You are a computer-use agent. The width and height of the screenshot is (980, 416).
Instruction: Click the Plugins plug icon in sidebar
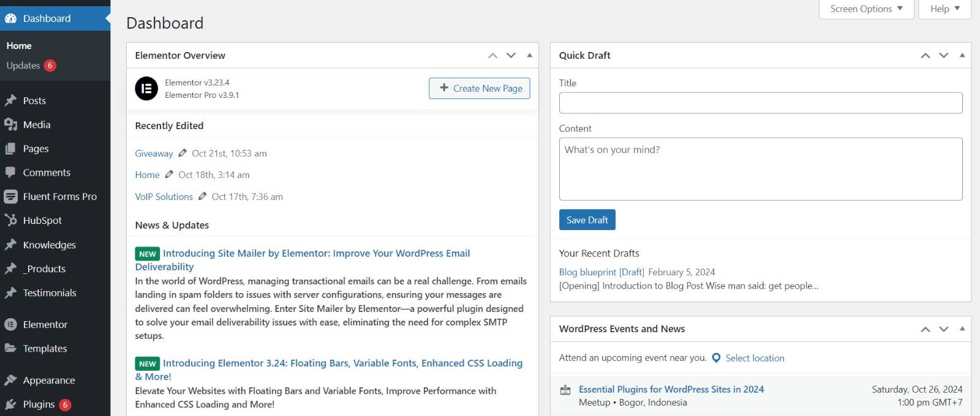(10, 404)
